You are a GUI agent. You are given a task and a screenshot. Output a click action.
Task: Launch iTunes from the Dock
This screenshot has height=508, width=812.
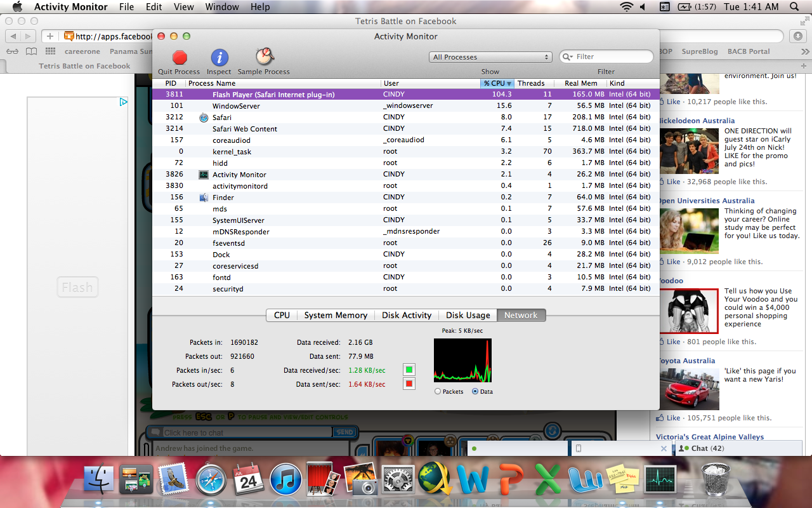click(285, 479)
